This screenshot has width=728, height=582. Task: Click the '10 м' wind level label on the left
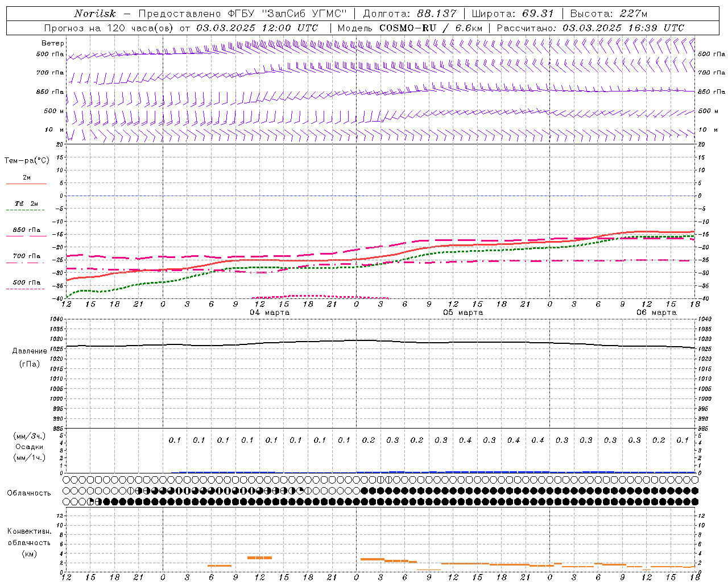click(x=54, y=130)
